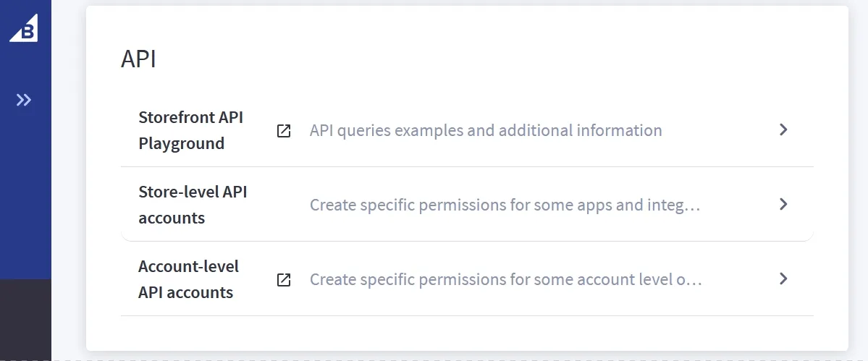Click the truncated Account-level permissions description
Image resolution: width=868 pixels, height=361 pixels.
[x=505, y=280]
